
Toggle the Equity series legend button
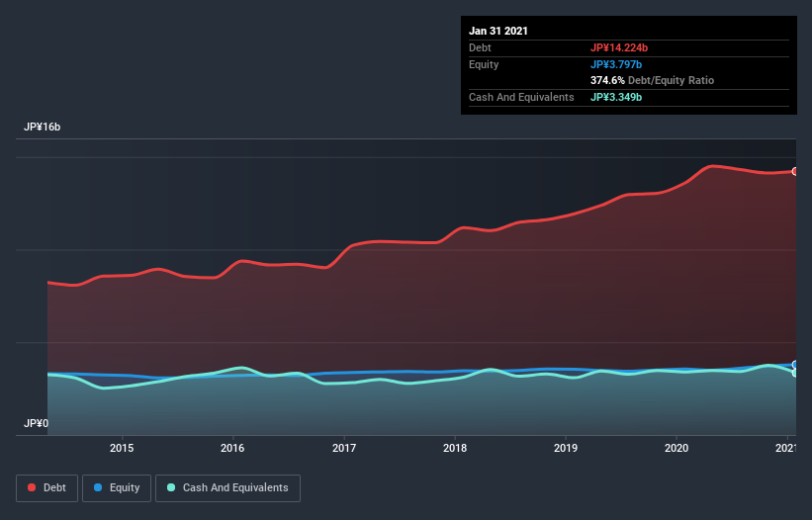tap(117, 488)
